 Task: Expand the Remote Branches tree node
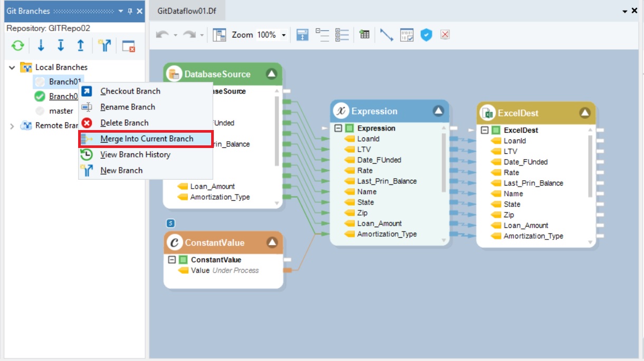(x=12, y=126)
